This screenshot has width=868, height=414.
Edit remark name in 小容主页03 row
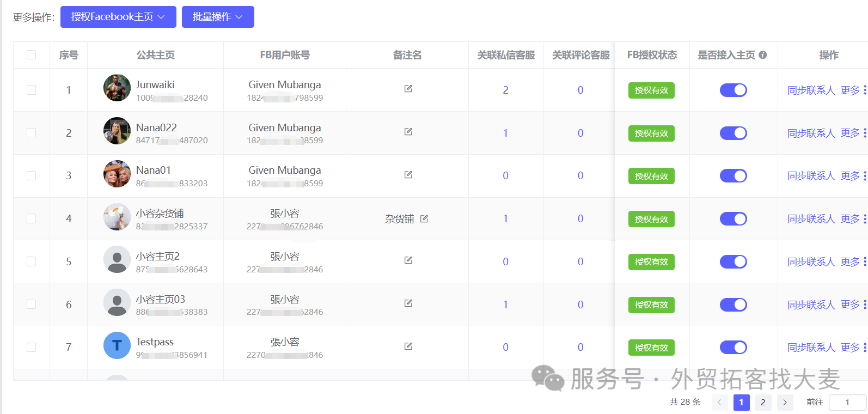(408, 303)
